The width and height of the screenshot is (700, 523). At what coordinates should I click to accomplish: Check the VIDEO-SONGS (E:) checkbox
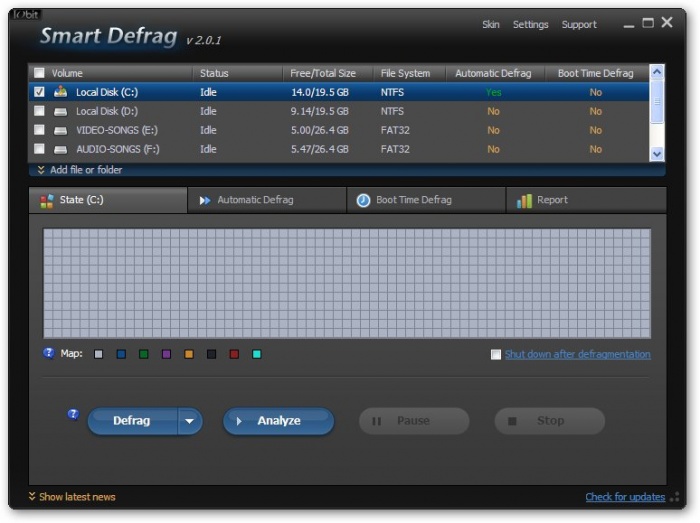click(39, 130)
